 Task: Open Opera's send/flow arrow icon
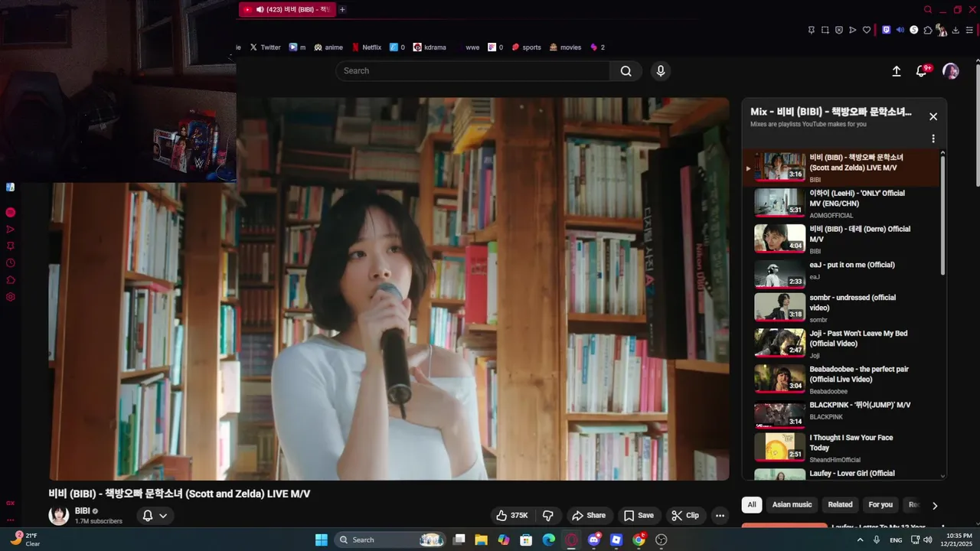point(853,30)
